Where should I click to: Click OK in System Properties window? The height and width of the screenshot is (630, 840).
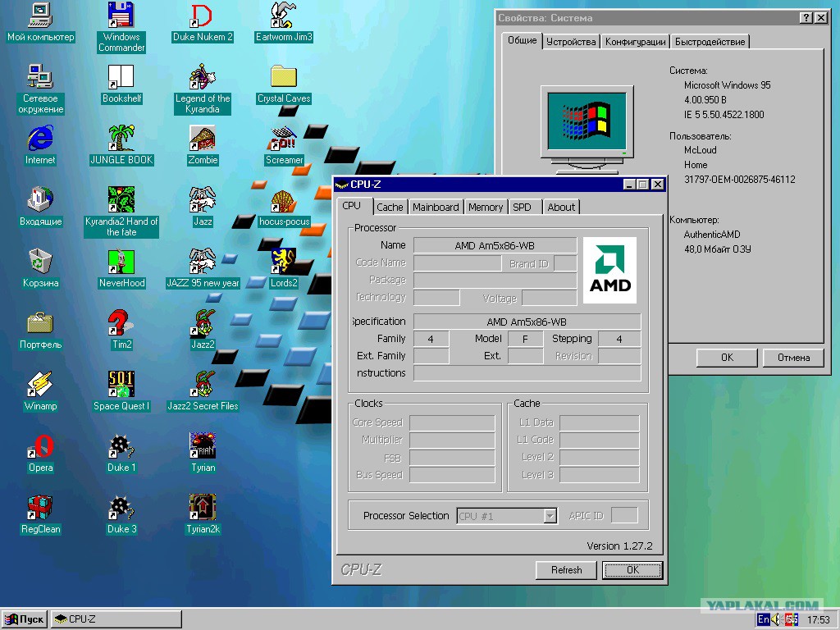(x=727, y=358)
